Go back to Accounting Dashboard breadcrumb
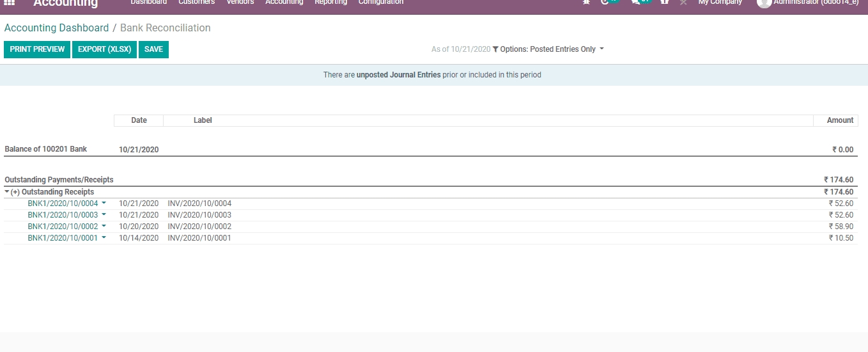Image resolution: width=868 pixels, height=352 pixels. click(x=56, y=28)
